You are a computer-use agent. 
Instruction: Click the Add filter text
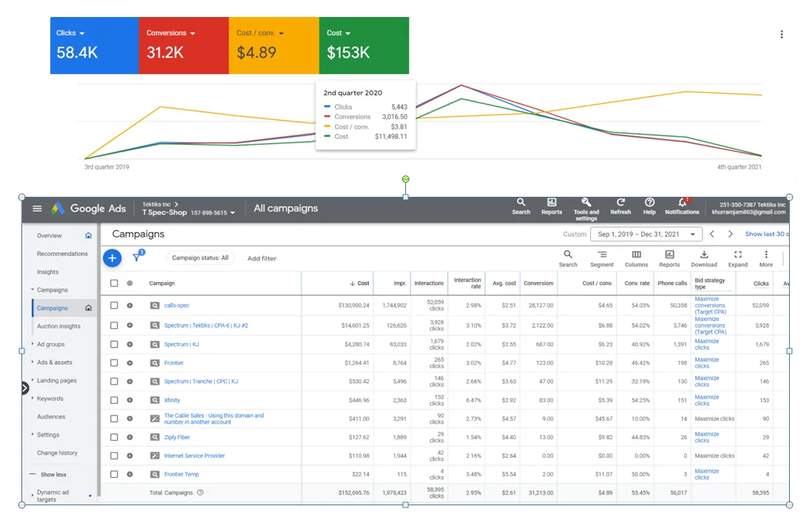coord(262,259)
